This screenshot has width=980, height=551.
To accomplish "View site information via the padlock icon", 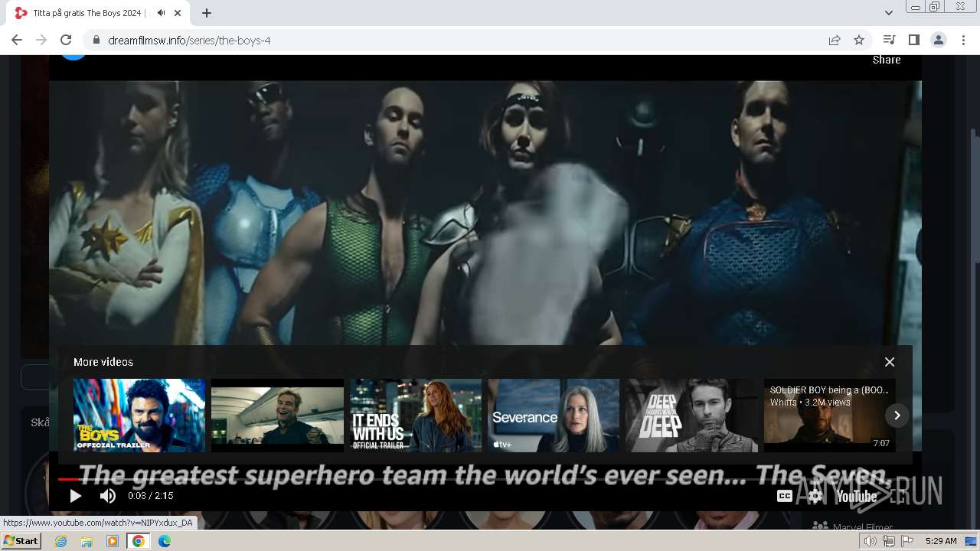I will tap(96, 40).
